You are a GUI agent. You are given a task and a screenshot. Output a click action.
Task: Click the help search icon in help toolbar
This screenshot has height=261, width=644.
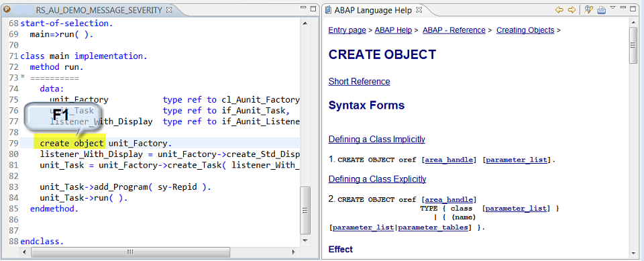[x=588, y=10]
